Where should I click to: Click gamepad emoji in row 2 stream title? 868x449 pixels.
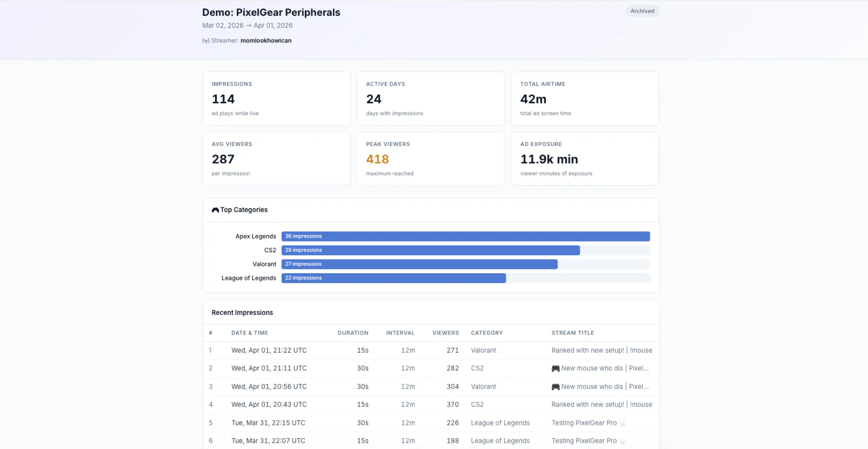pos(555,369)
